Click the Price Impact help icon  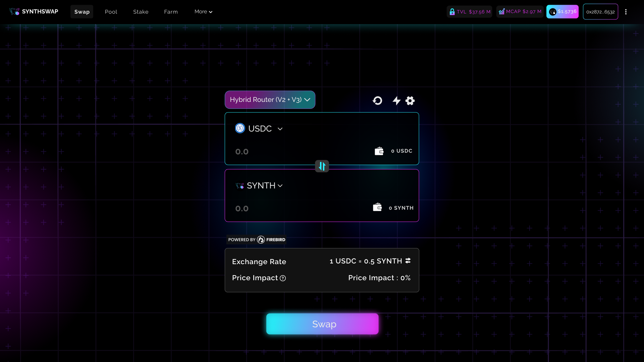click(283, 278)
